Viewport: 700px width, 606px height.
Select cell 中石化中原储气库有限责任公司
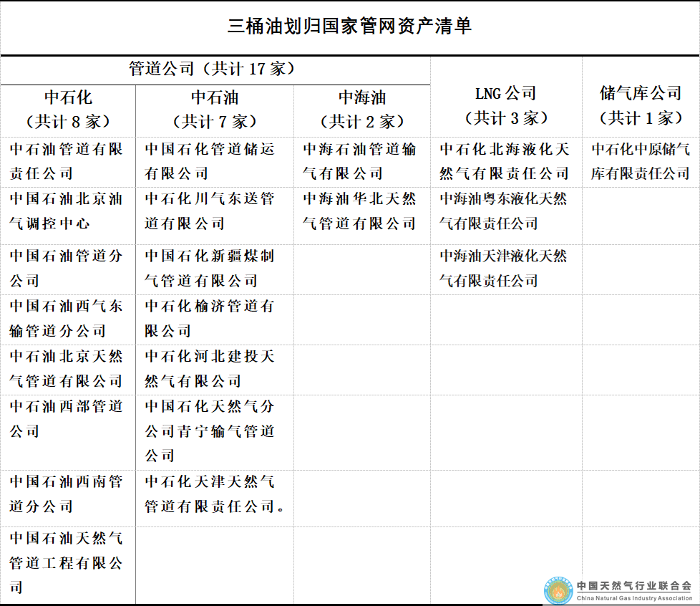point(641,161)
